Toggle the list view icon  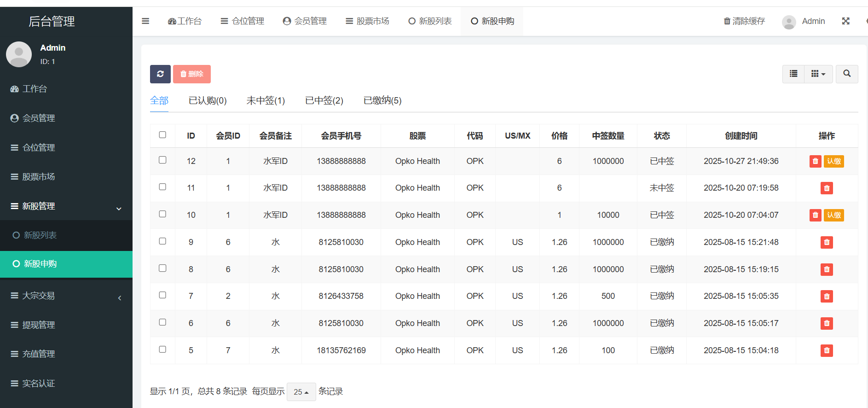tap(793, 74)
